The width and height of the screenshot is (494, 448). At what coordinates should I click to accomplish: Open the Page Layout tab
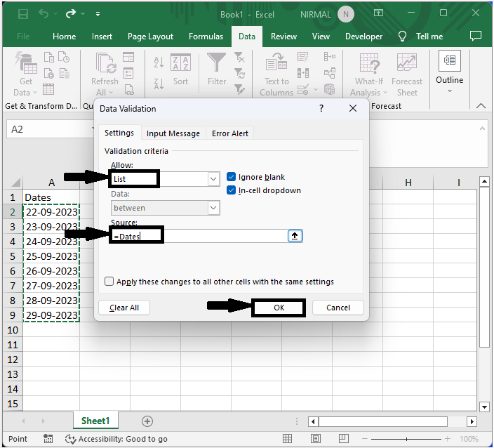pos(150,37)
